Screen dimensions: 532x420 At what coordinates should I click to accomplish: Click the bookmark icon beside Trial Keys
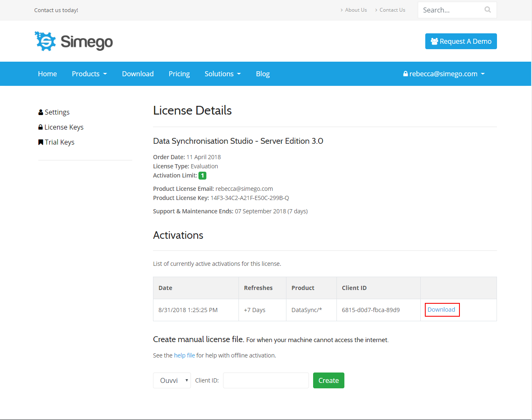click(x=41, y=142)
